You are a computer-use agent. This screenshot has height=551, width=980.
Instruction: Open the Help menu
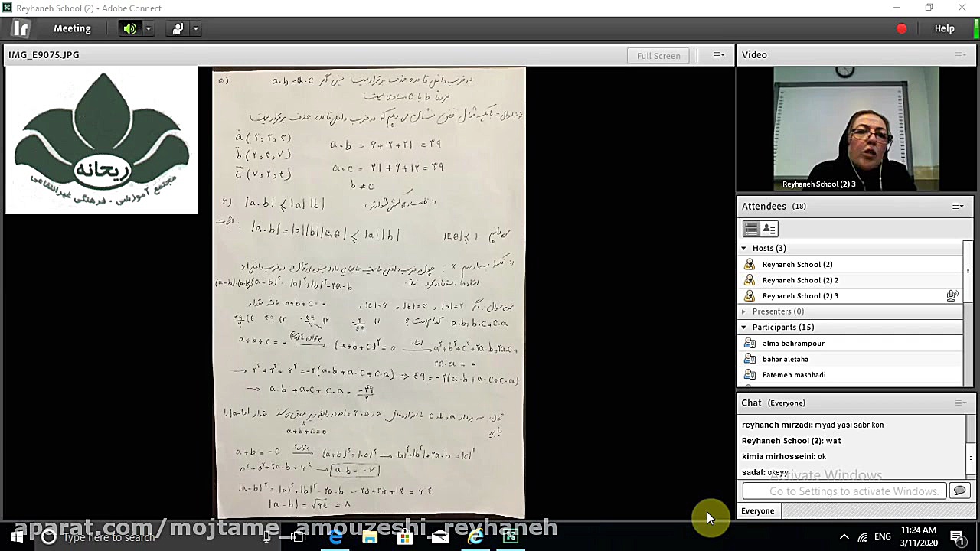tap(944, 28)
